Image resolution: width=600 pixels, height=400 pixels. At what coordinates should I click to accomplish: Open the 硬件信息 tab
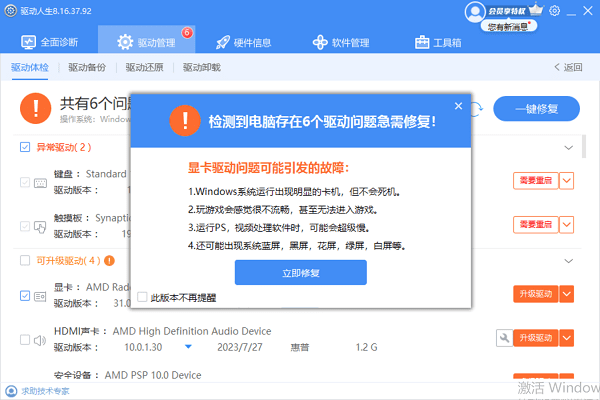pos(243,42)
